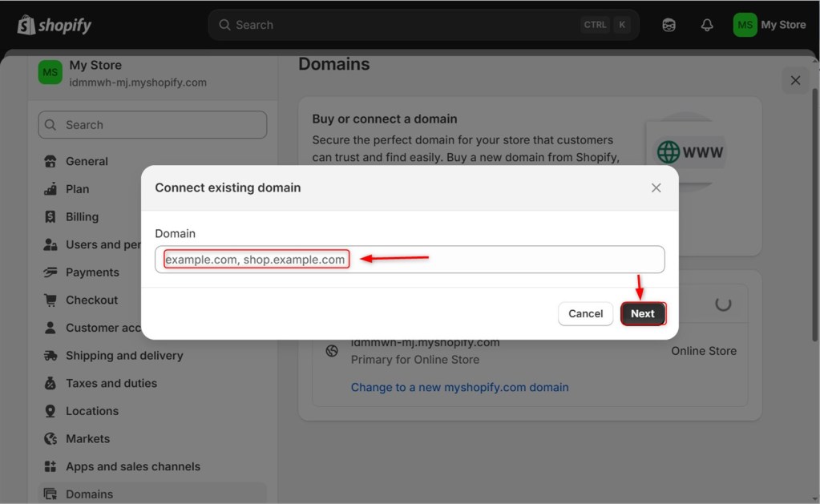Select the Locations pin icon
Screen dimensions: 820x504
tap(49, 410)
